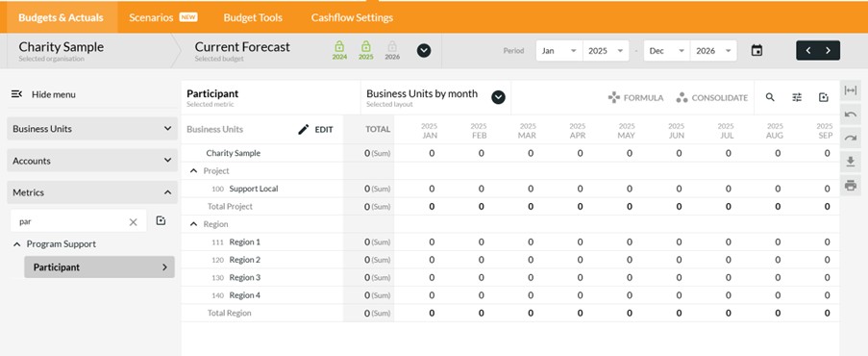Click the download icon on right rail
Viewport: 868px width, 356px height.
851,162
